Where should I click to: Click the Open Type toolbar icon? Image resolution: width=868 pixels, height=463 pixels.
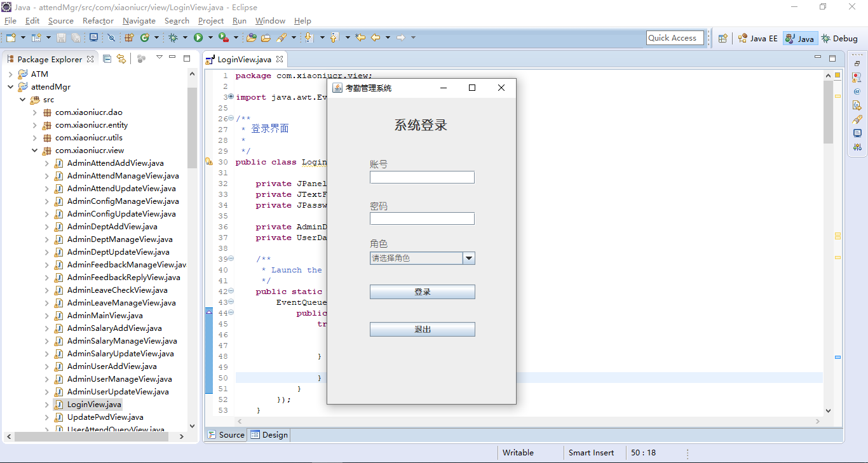pyautogui.click(x=251, y=37)
